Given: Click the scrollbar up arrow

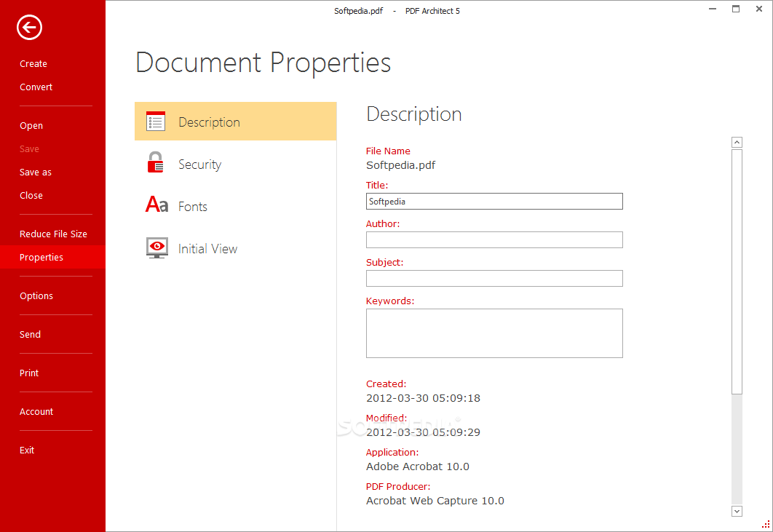Looking at the screenshot, I should tap(737, 142).
